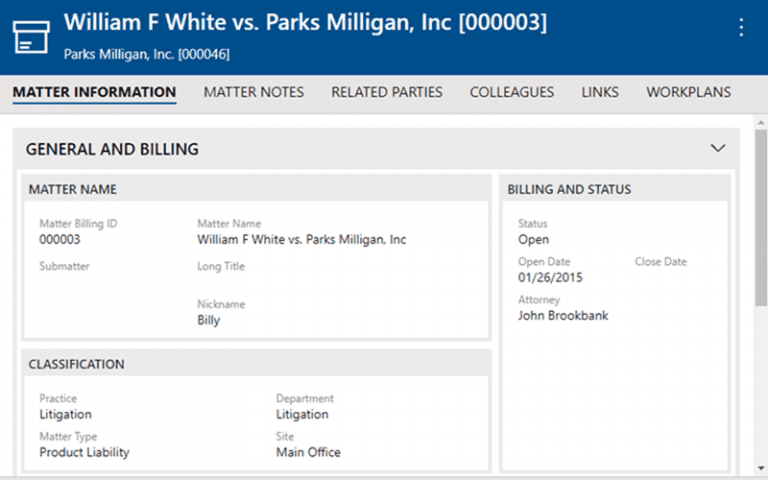Select the Matter Information tab
Screen dimensions: 768x480
[94, 92]
